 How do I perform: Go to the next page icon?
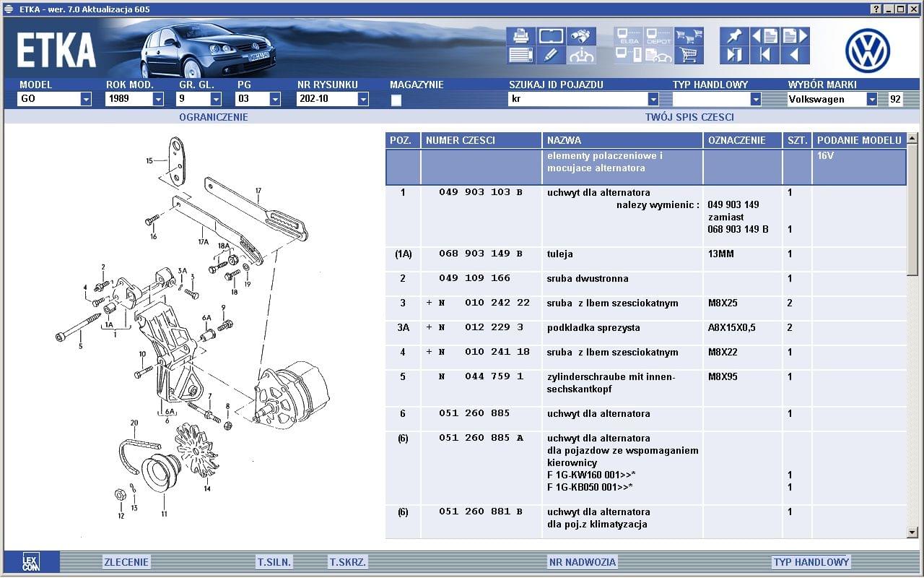pos(795,36)
